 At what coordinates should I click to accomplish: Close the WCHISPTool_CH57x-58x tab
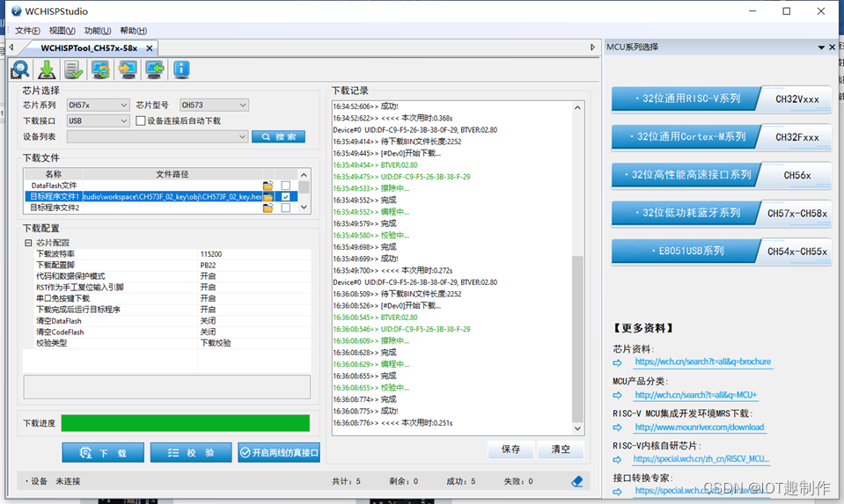[x=150, y=48]
